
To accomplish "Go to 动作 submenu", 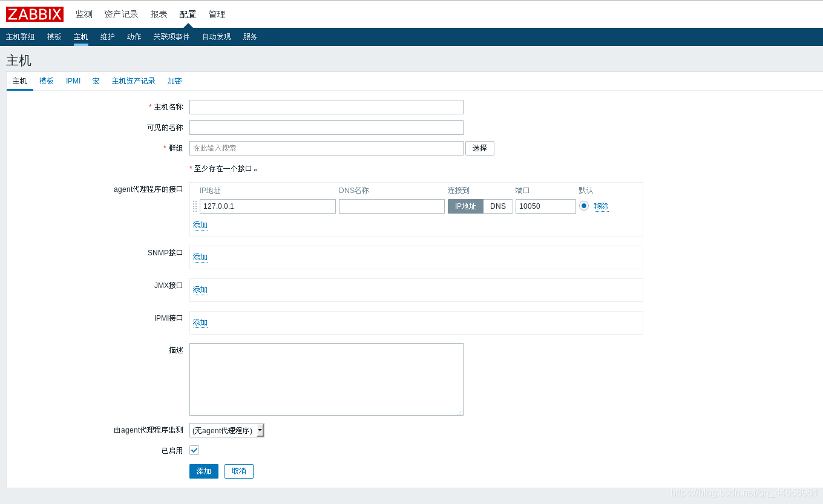I will click(x=134, y=37).
